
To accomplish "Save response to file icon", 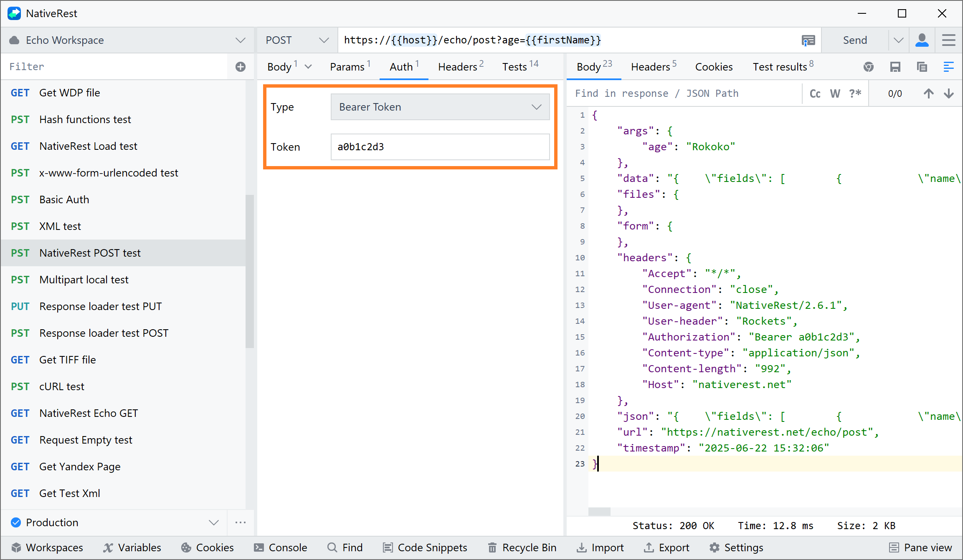I will pos(895,67).
